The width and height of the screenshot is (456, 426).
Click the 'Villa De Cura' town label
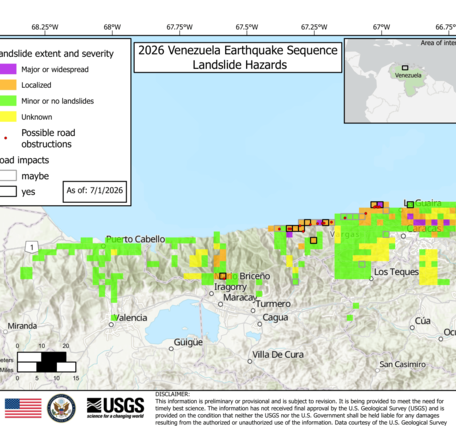click(x=278, y=354)
